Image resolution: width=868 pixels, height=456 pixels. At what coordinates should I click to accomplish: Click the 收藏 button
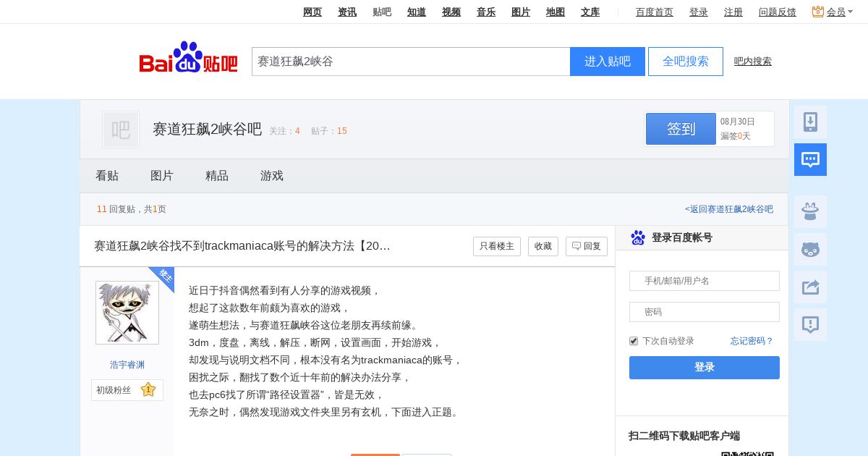[543, 246]
